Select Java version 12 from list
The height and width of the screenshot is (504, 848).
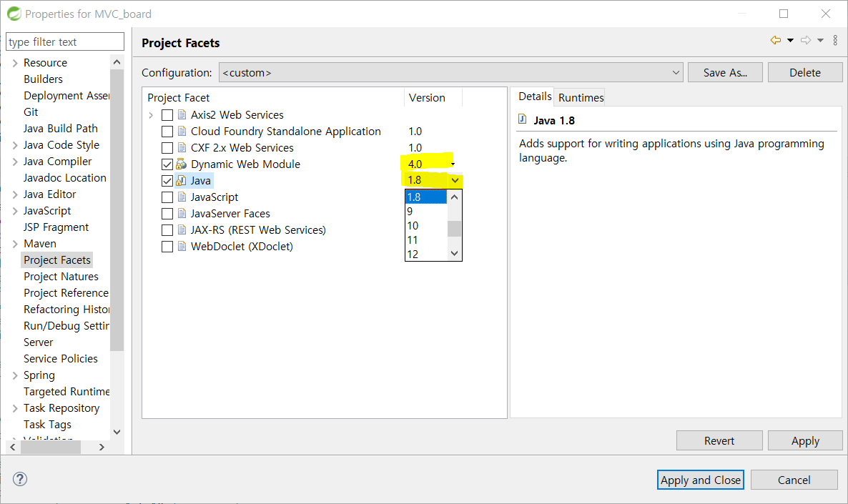(426, 255)
